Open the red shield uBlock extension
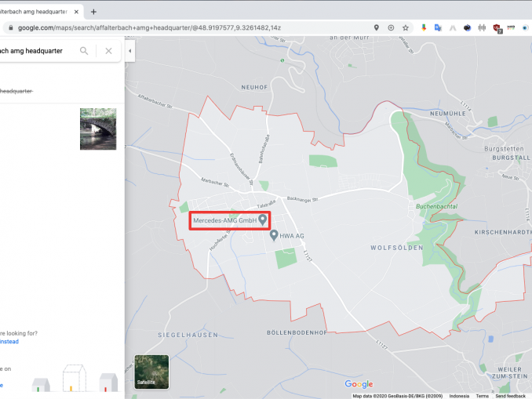This screenshot has height=399, width=532. point(497,28)
